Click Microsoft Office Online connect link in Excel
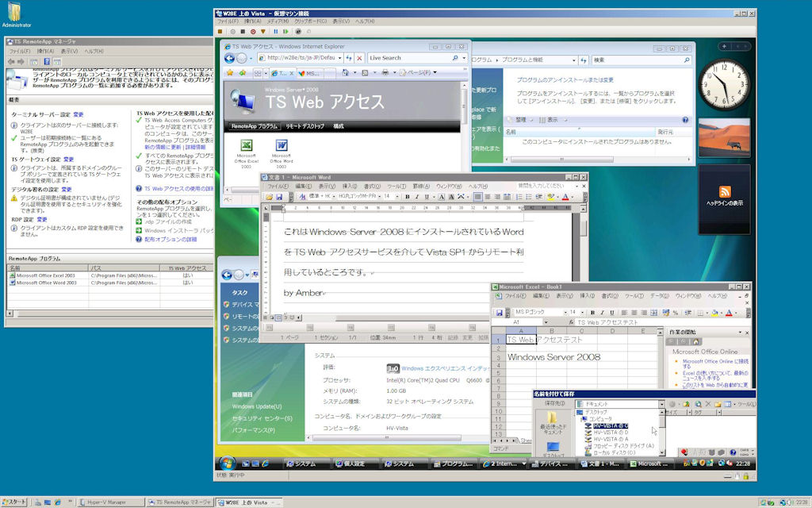812x508 pixels. pyautogui.click(x=715, y=364)
